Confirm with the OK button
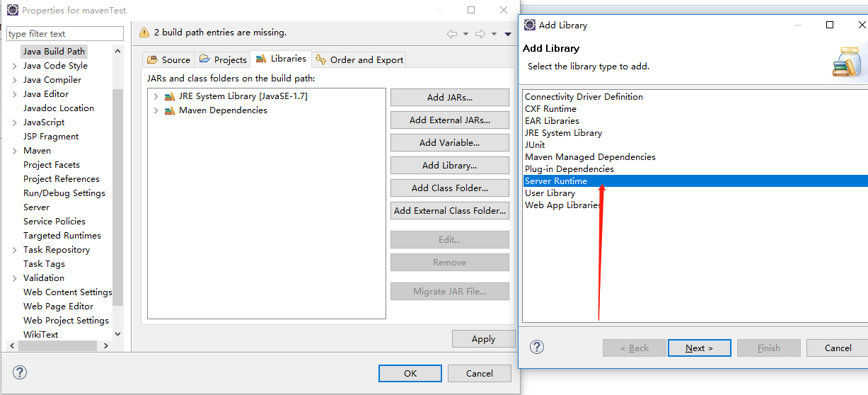 [x=410, y=373]
